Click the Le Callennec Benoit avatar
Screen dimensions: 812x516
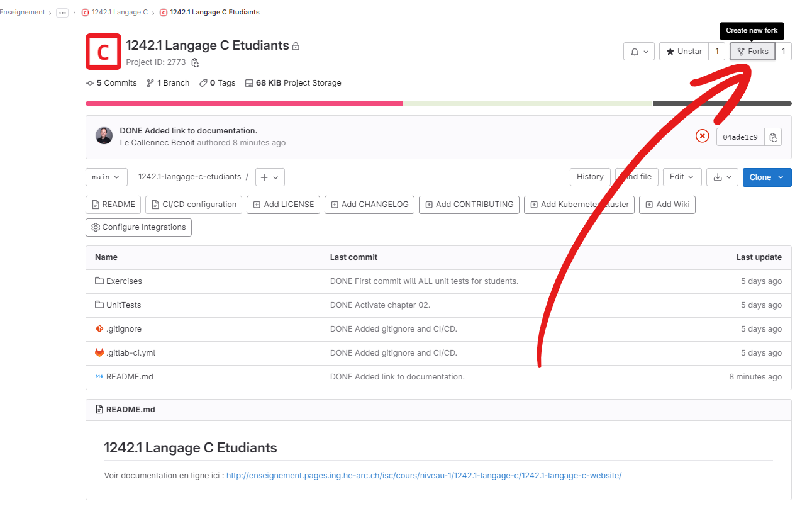(104, 136)
